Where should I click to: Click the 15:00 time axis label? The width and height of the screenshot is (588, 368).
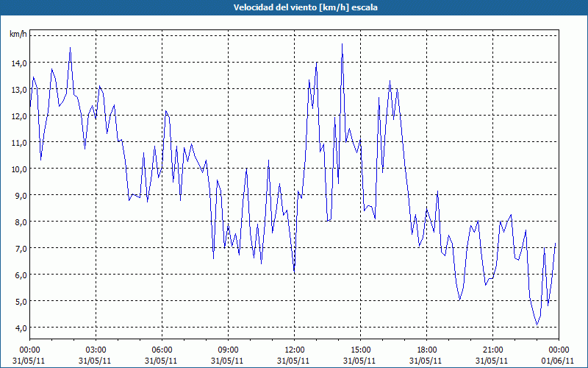click(x=360, y=350)
